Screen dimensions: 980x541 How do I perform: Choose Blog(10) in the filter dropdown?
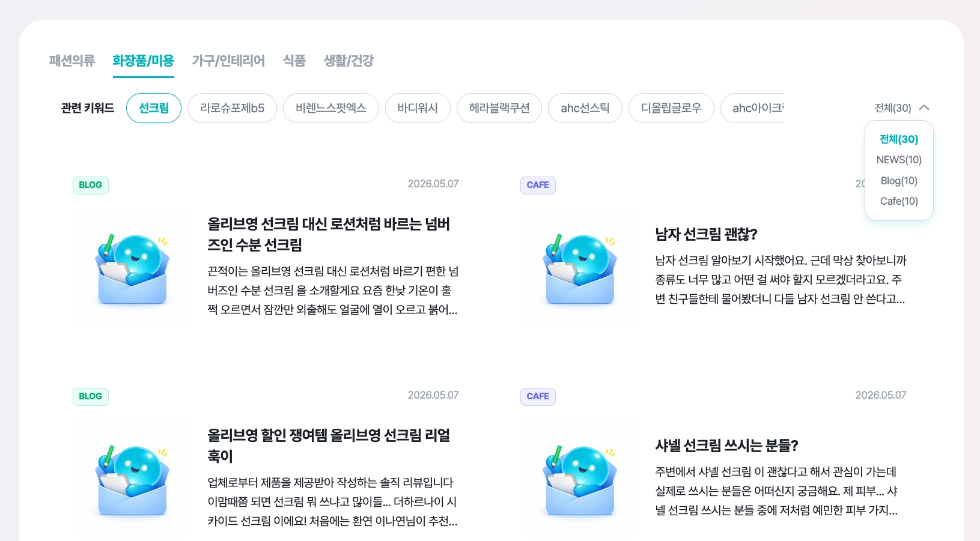point(899,181)
